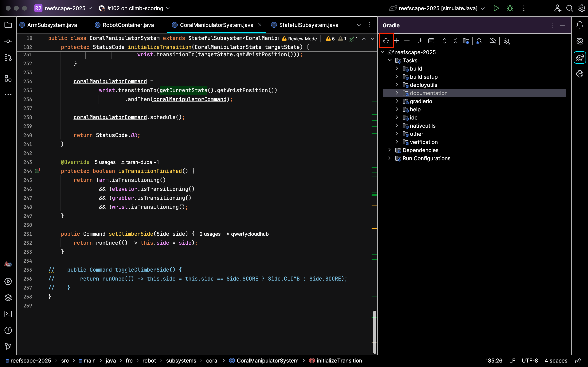Toggle Gradle offline mode
Screen dimensions: 588x367
point(493,41)
